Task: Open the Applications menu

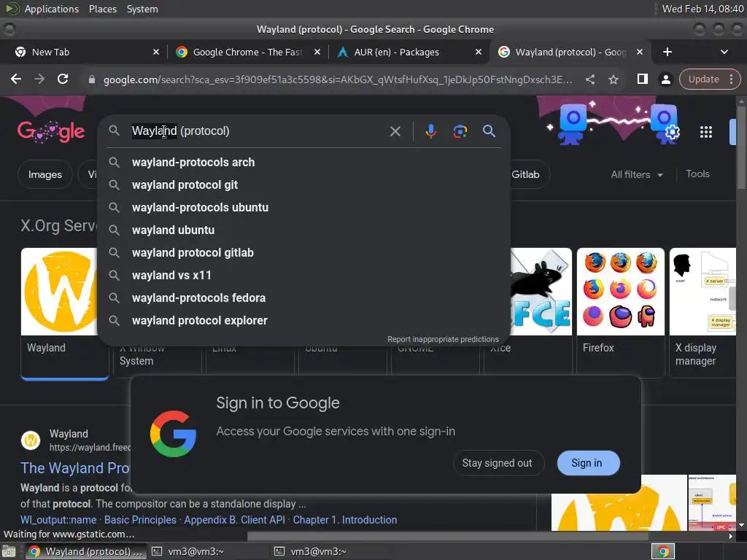Action: click(x=52, y=9)
